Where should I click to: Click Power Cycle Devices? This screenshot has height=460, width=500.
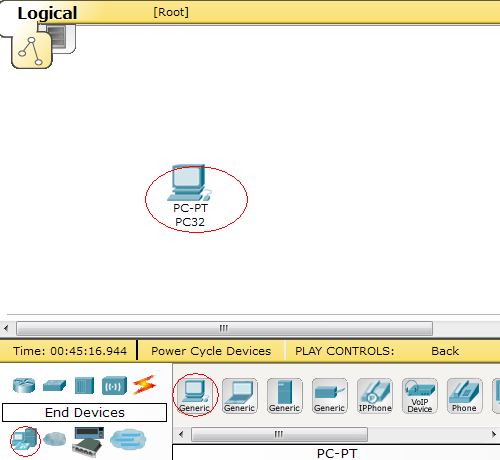(x=211, y=351)
